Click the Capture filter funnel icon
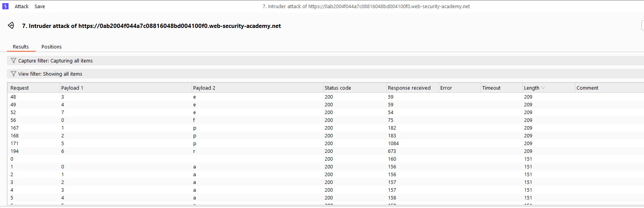The image size is (644, 208). [14, 61]
